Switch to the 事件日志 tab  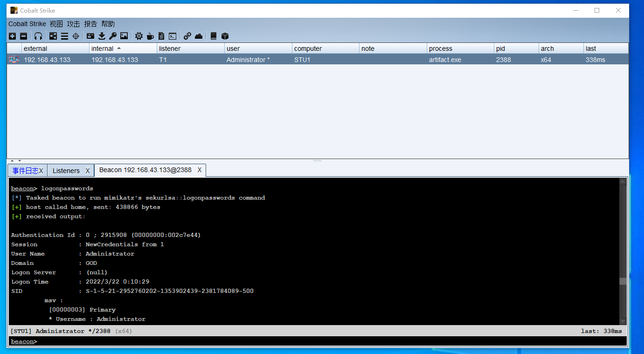(x=25, y=171)
